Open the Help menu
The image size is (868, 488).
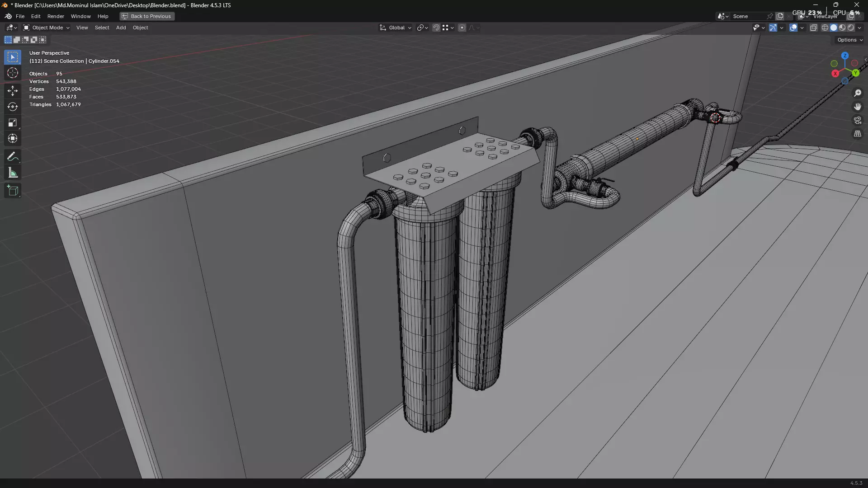[x=103, y=16]
